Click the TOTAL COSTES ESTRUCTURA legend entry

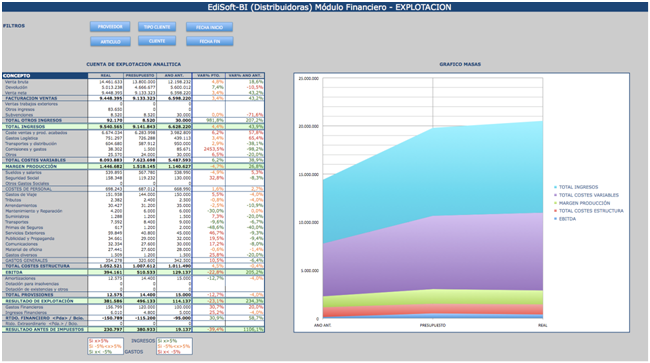(589, 211)
